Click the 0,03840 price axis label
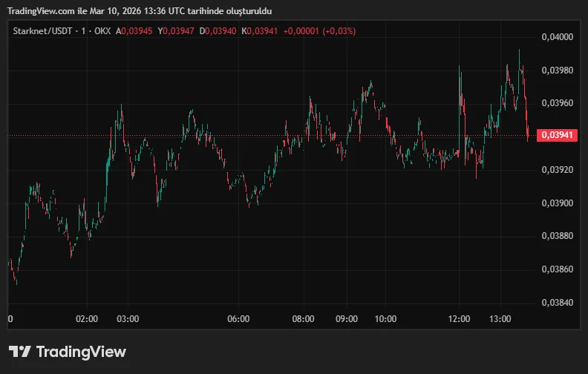The height and width of the screenshot is (374, 588). pos(558,302)
